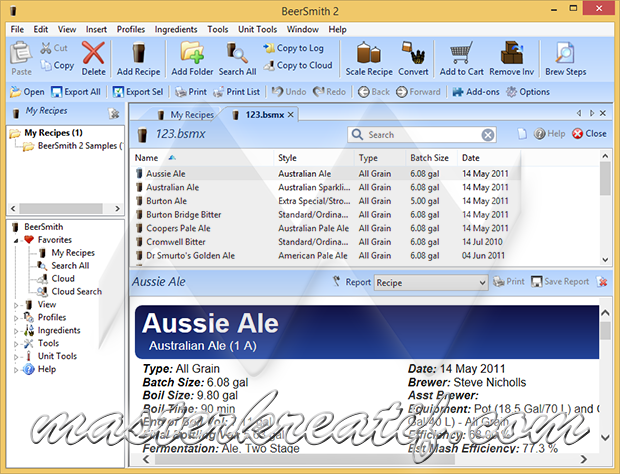Open Cloud Search in the Favorites tree
This screenshot has height=474, width=620.
pos(70,291)
